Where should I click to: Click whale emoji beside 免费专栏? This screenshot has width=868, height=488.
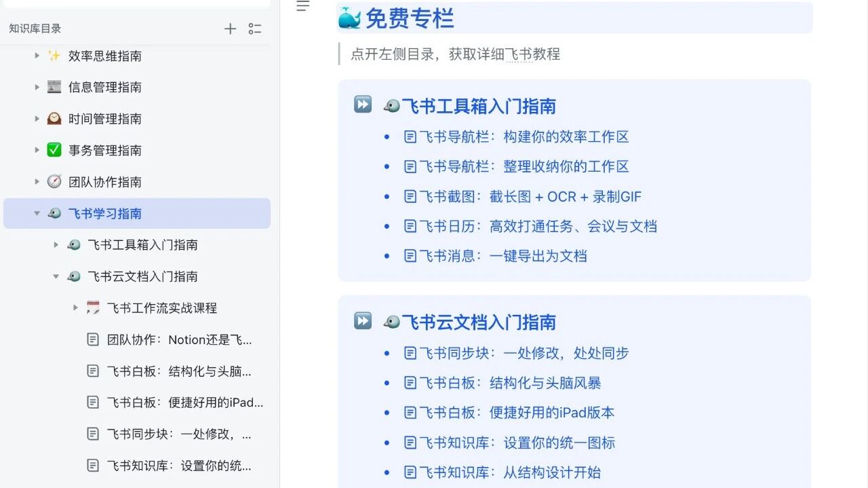tap(350, 18)
